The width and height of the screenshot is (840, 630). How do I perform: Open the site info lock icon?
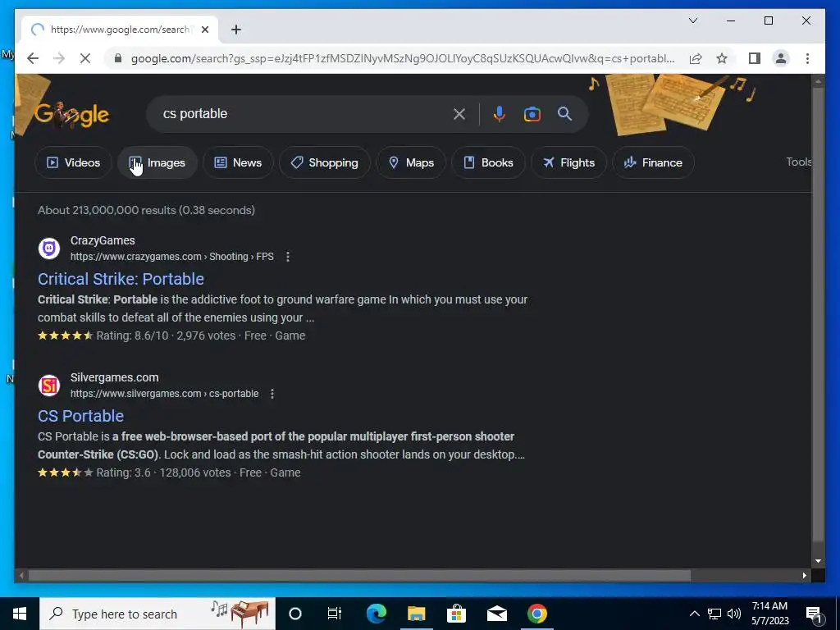coord(118,58)
